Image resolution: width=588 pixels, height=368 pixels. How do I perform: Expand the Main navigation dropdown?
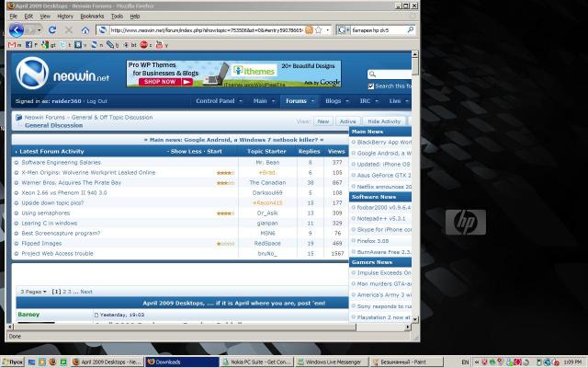pyautogui.click(x=273, y=101)
